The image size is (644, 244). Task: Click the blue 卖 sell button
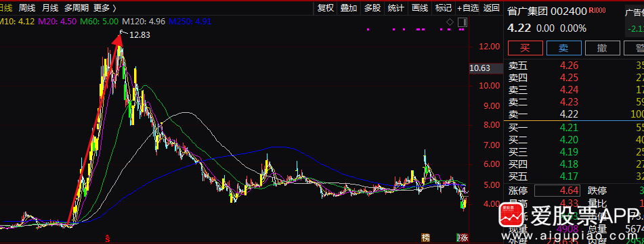[563, 48]
